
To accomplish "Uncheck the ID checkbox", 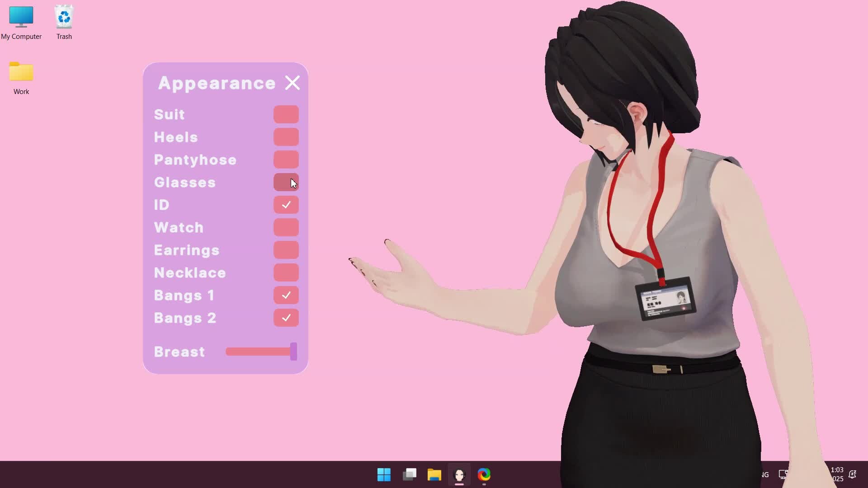I will click(286, 205).
